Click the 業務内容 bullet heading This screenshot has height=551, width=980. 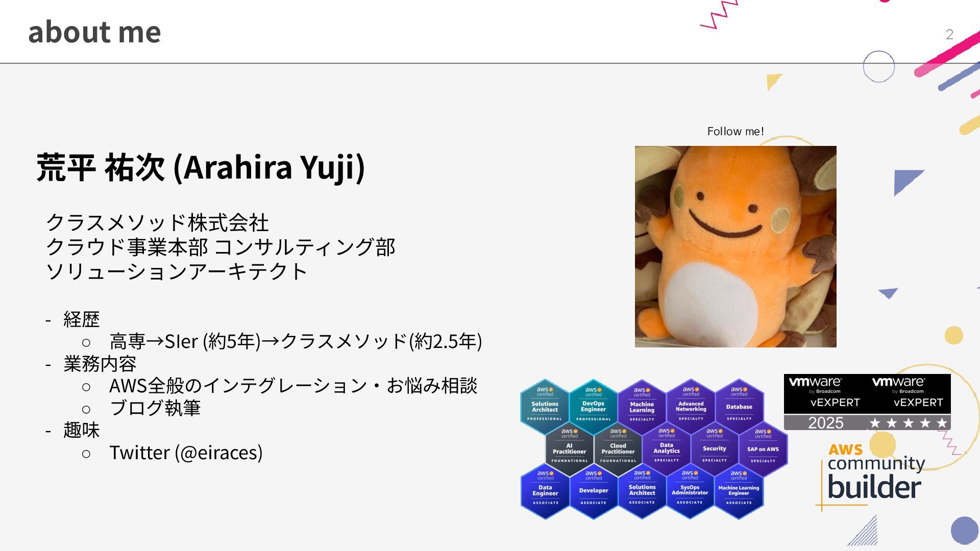click(100, 364)
